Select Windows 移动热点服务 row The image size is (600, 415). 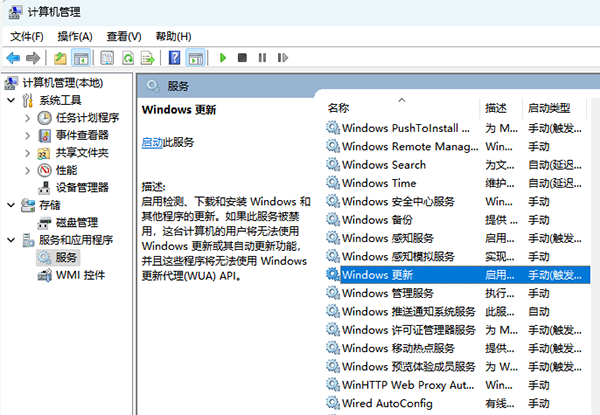click(x=458, y=348)
